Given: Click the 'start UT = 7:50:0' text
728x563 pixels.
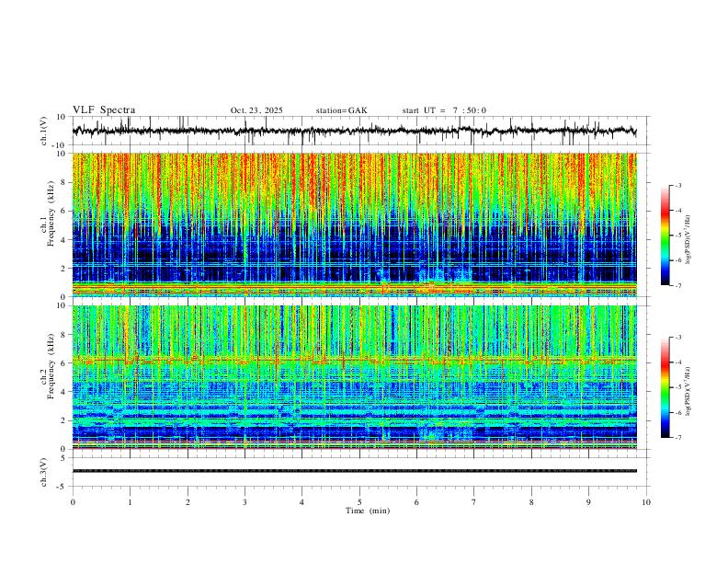Looking at the screenshot, I should click(x=444, y=110).
